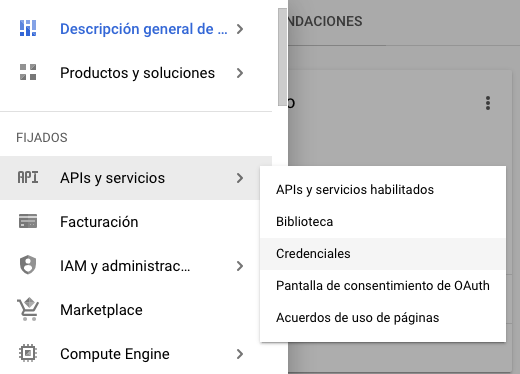Open APIs y servicios habilitados
This screenshot has height=374, width=520.
tap(383, 190)
